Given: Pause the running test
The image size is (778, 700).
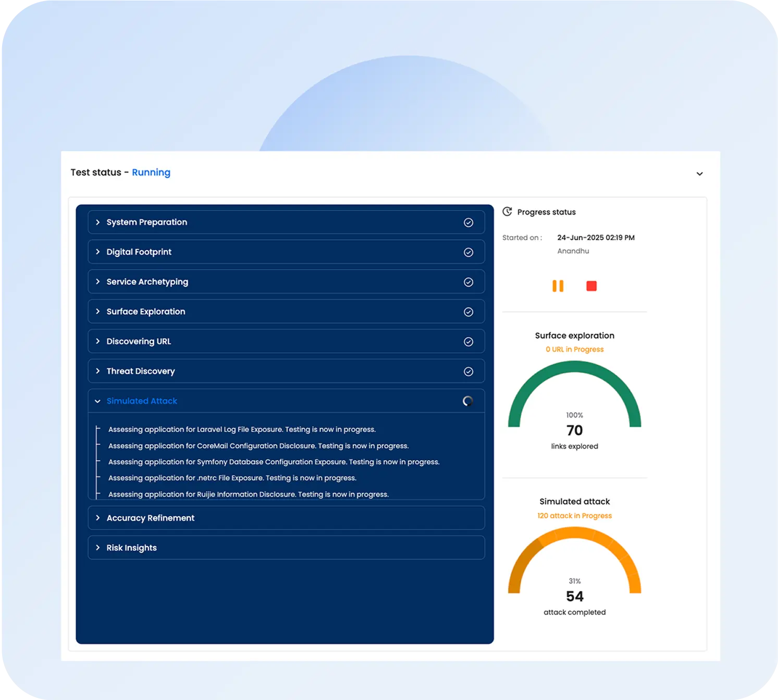Looking at the screenshot, I should click(558, 286).
